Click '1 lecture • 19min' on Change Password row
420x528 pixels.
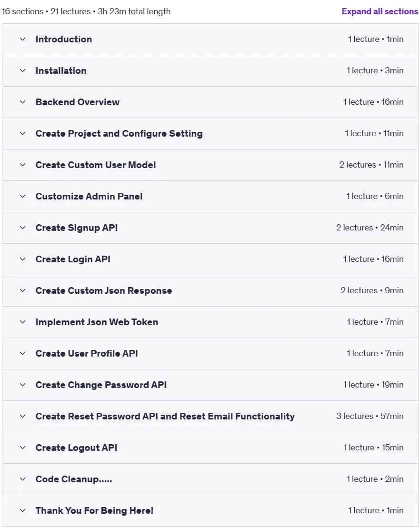pos(373,385)
